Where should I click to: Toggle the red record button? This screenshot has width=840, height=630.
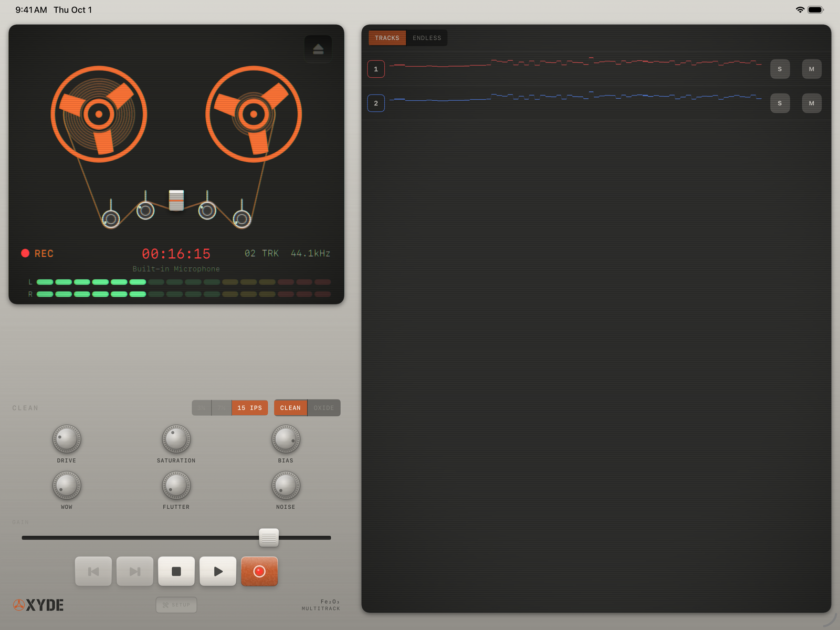pyautogui.click(x=259, y=571)
